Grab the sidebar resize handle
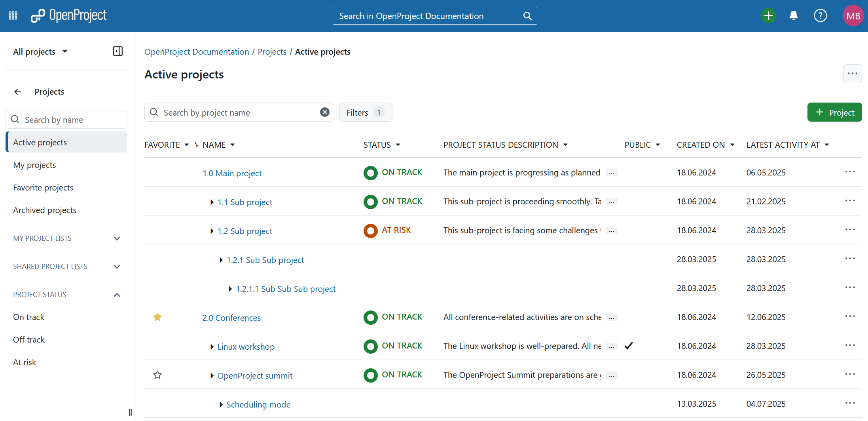The width and height of the screenshot is (868, 421). tap(130, 412)
